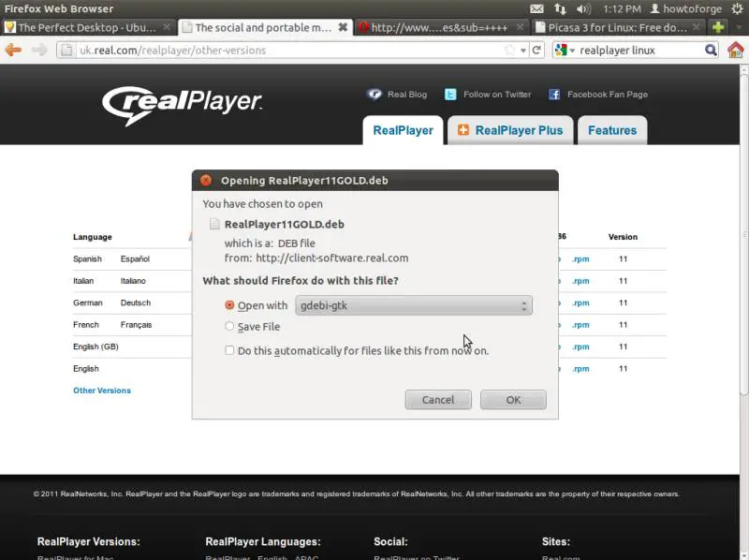This screenshot has height=560, width=749.
Task: Click the .rpm link in Italian row
Action: 580,281
